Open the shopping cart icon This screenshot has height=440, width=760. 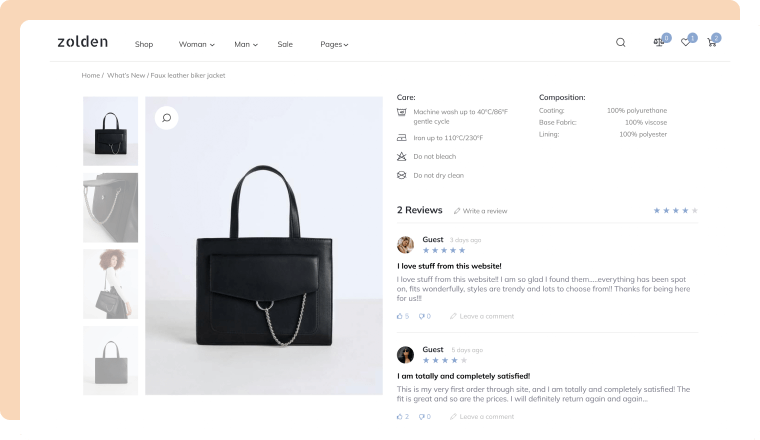point(712,42)
